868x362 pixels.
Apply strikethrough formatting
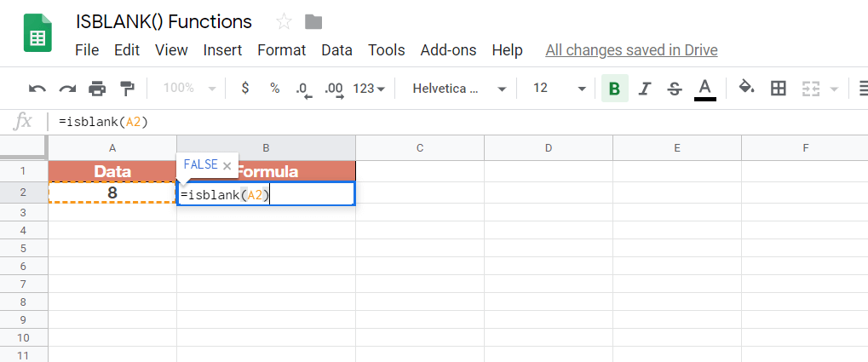(x=674, y=89)
